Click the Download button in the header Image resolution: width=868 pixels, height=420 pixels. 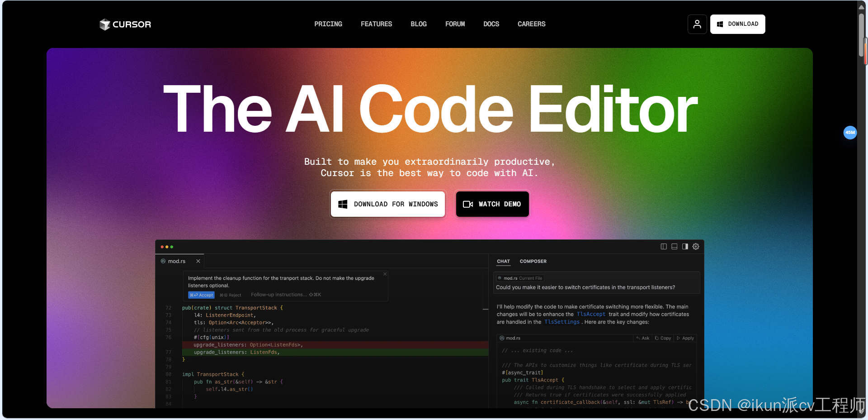tap(737, 24)
